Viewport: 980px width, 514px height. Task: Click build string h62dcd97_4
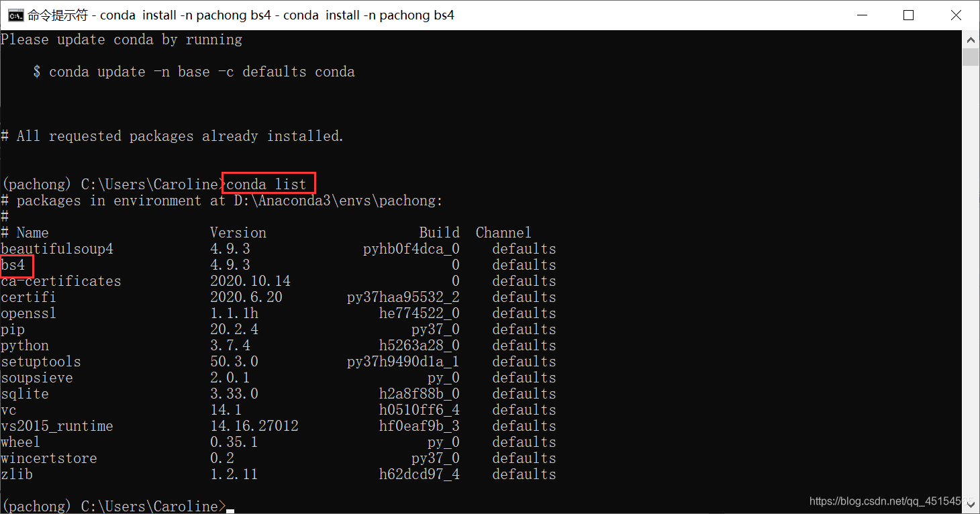tap(420, 474)
